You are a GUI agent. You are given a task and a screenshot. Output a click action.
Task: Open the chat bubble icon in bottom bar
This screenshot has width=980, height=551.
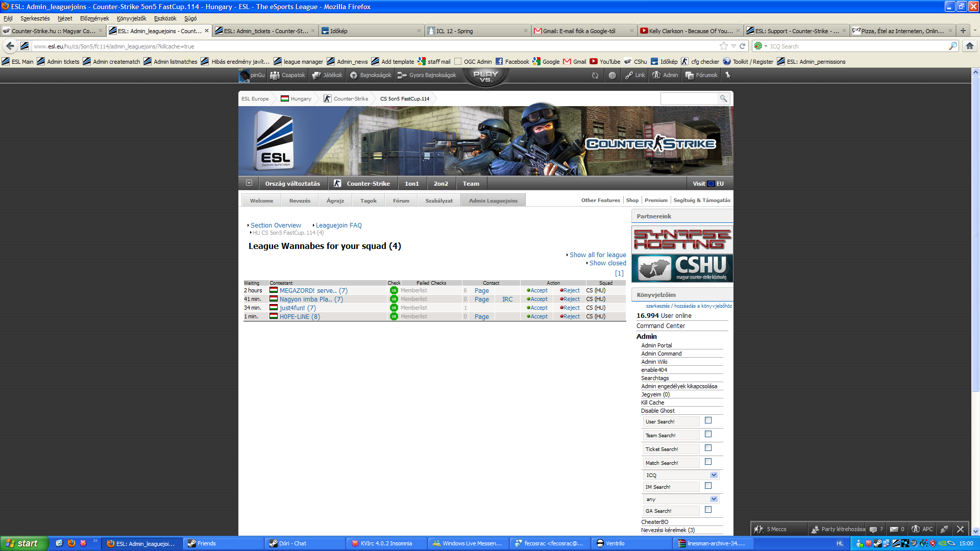coord(873,530)
